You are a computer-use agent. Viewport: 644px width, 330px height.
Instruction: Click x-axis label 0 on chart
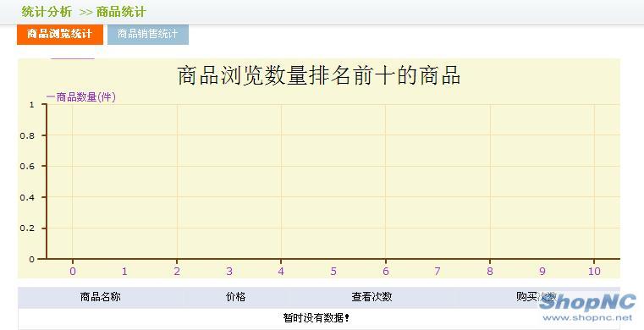(73, 272)
